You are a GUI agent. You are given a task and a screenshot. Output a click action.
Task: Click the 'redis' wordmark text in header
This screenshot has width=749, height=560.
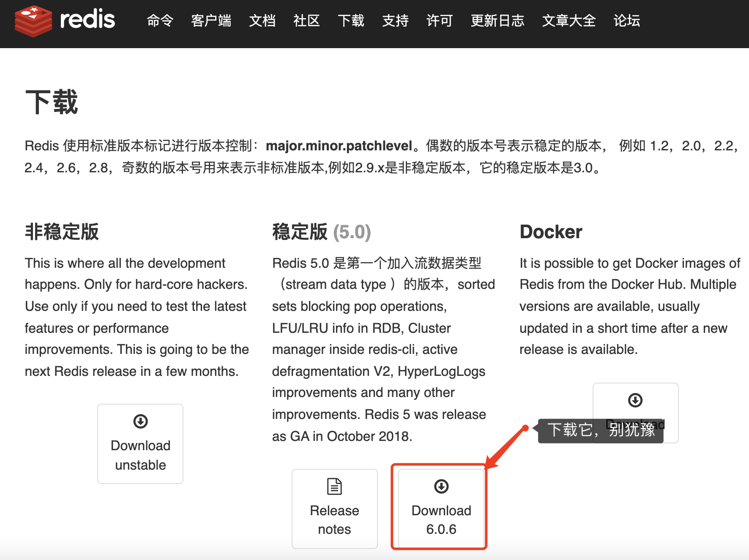[x=87, y=20]
